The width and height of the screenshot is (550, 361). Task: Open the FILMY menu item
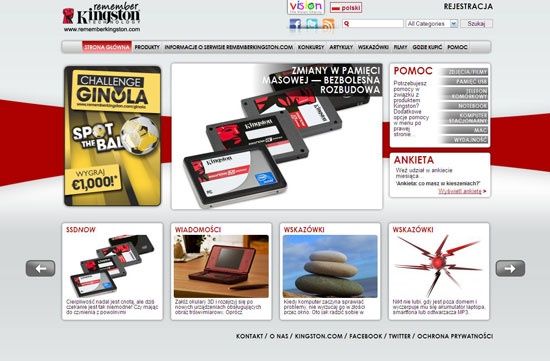[401, 47]
